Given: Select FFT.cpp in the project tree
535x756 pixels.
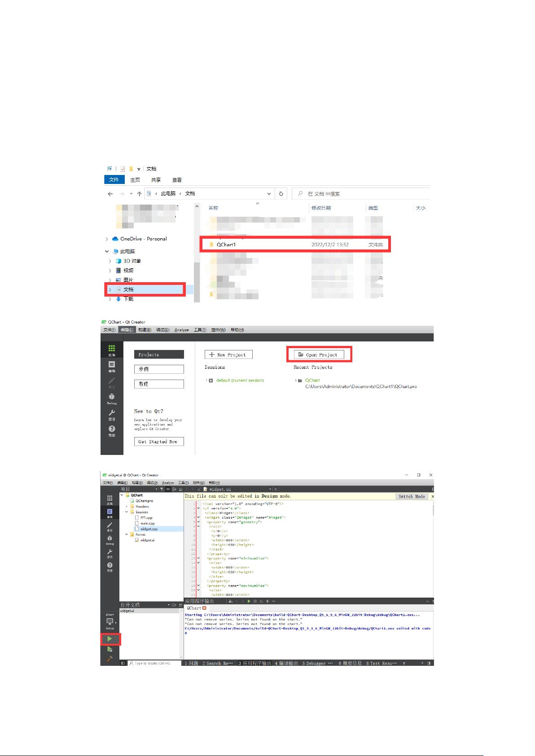Looking at the screenshot, I should pos(146,518).
